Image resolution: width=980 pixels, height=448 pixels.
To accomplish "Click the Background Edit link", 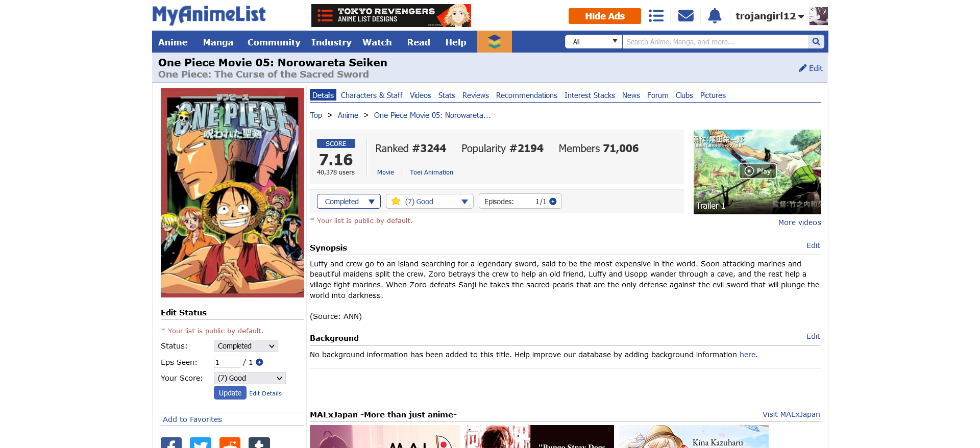I will point(813,336).
